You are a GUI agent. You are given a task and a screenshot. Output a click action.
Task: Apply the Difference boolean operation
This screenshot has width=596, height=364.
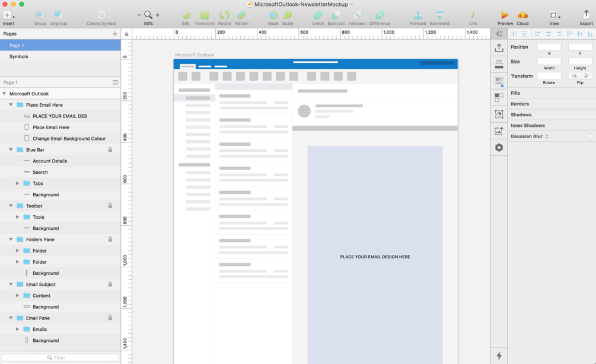[x=380, y=15]
